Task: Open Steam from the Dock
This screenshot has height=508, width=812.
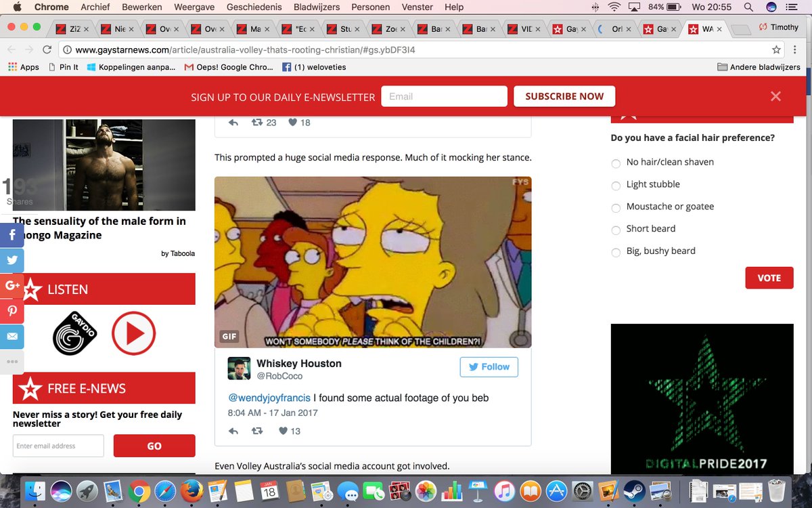Action: (x=634, y=490)
